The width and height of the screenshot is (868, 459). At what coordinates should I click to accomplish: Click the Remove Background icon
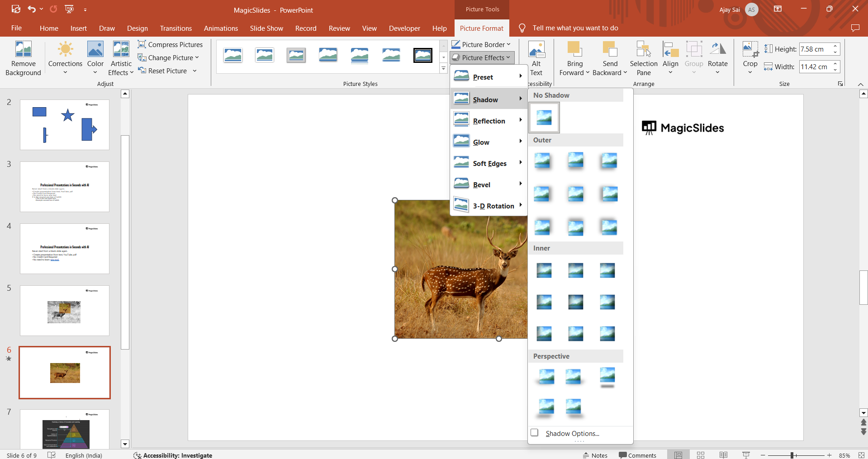(23, 49)
